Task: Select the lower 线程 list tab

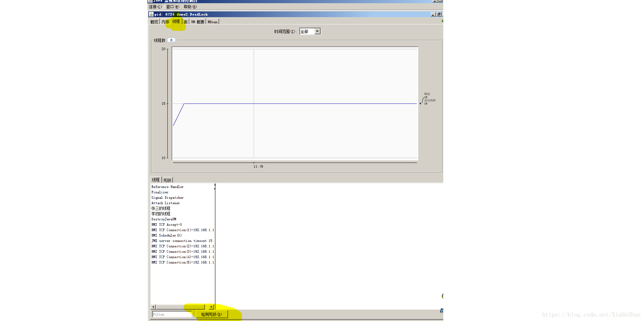Action: click(156, 180)
